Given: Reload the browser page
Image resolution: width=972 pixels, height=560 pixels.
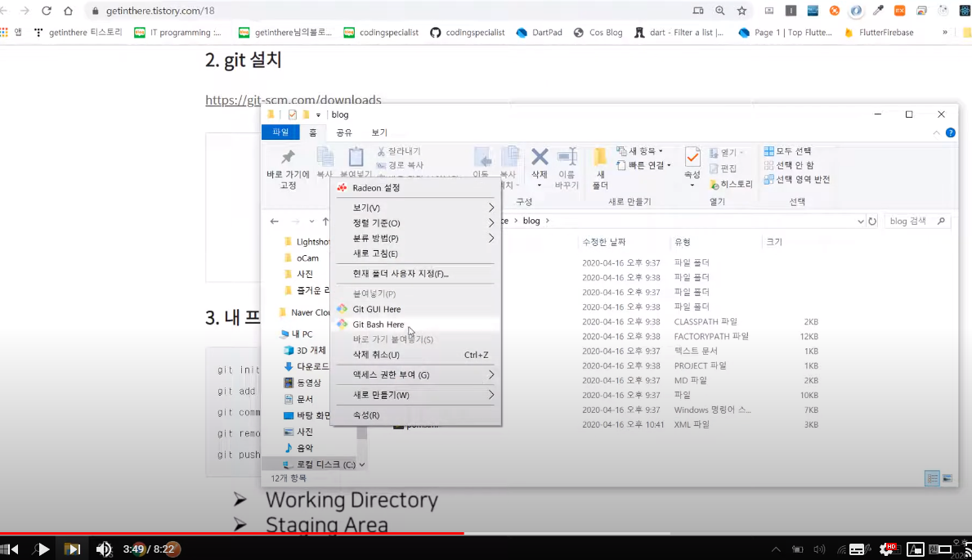Looking at the screenshot, I should [47, 11].
